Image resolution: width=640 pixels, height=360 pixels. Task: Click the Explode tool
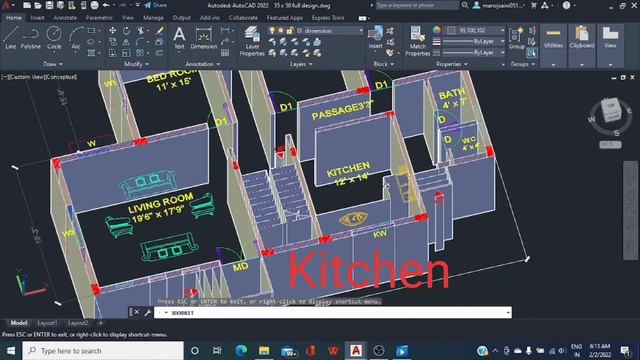click(160, 42)
